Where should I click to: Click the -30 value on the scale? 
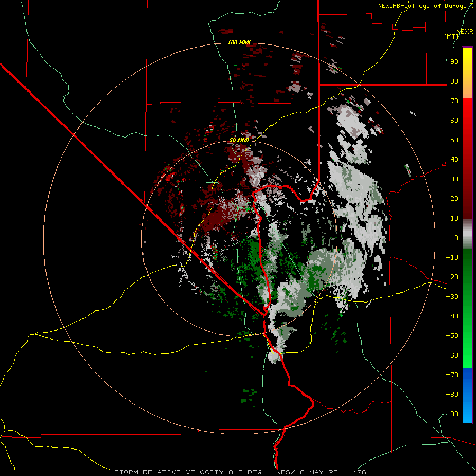click(x=452, y=297)
